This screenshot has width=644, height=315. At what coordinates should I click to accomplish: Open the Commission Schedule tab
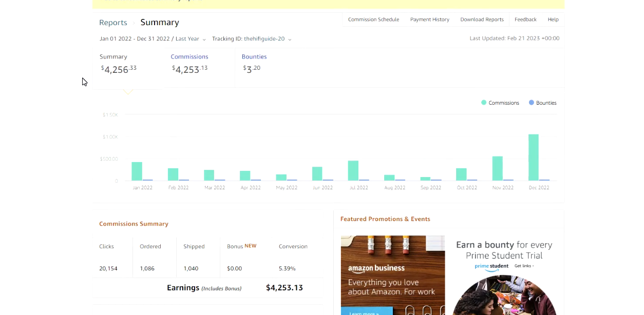click(x=373, y=19)
